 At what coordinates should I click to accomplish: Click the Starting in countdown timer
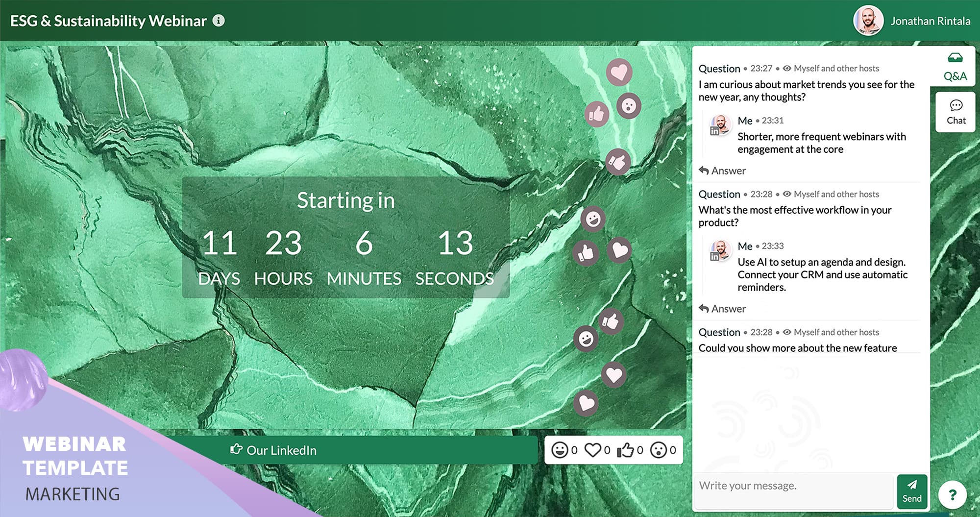[346, 238]
